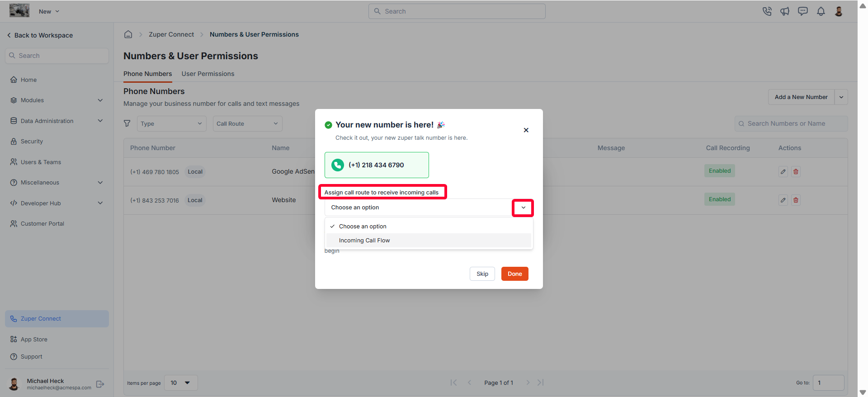Go Back to Workspace
Image resolution: width=868 pixels, height=397 pixels.
40,35
